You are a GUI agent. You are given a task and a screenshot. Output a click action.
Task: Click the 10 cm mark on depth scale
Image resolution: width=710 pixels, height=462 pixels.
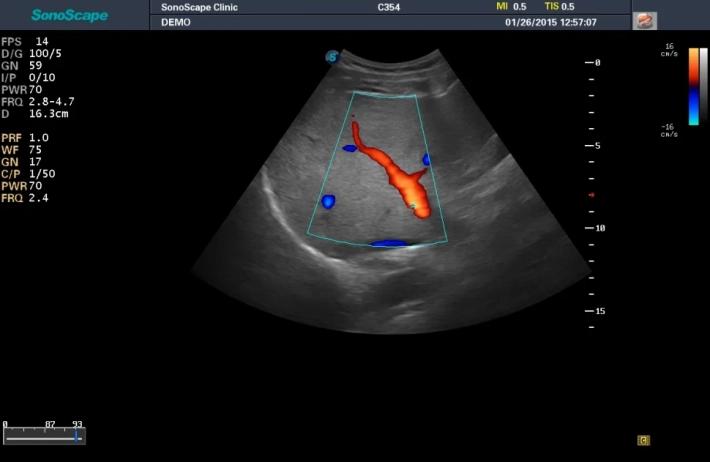pos(598,228)
